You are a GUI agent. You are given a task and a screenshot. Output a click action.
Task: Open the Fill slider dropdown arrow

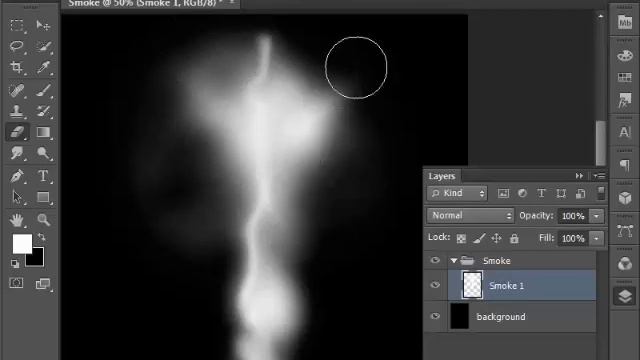coord(597,238)
